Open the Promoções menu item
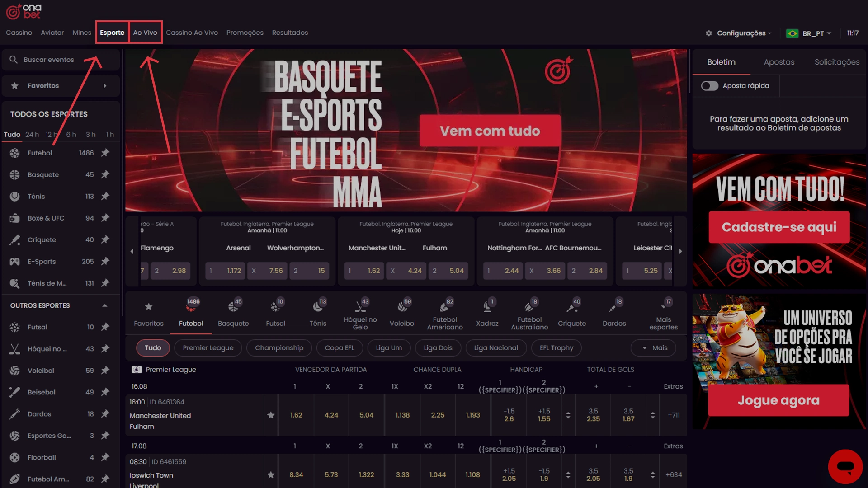This screenshot has height=488, width=868. (x=245, y=33)
